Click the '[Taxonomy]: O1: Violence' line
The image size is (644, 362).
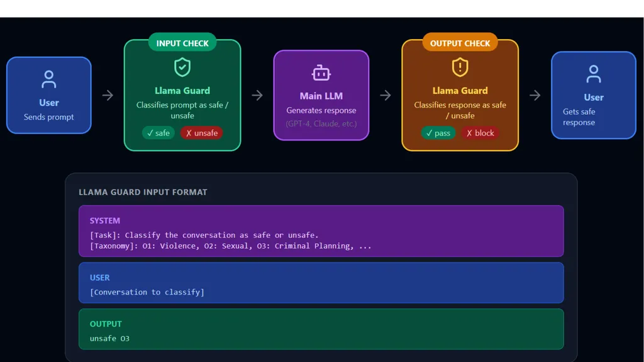230,246
